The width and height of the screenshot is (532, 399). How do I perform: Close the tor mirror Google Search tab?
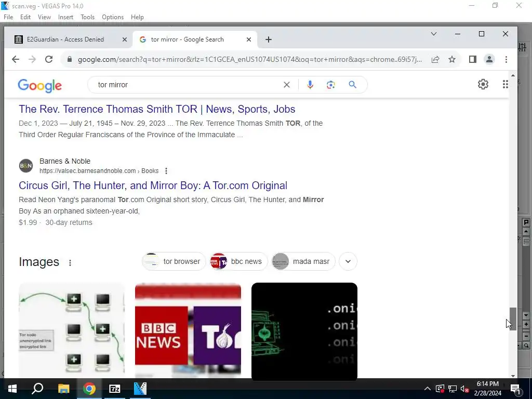pyautogui.click(x=249, y=39)
